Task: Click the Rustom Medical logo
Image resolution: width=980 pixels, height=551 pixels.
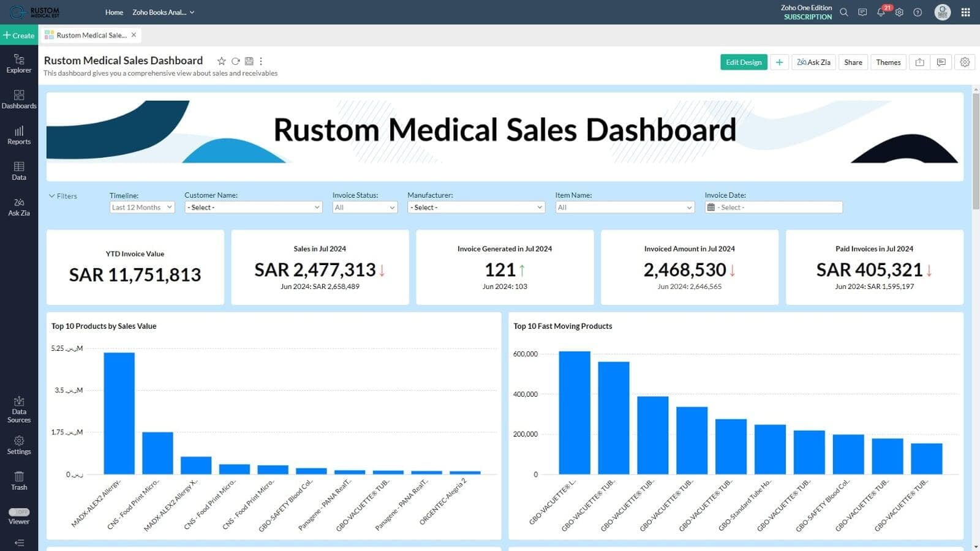Action: click(x=36, y=12)
